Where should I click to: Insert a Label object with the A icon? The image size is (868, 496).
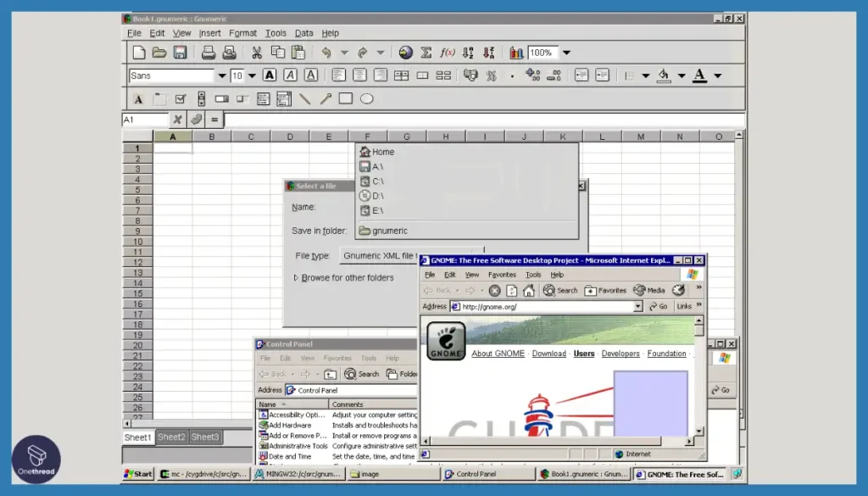point(138,100)
